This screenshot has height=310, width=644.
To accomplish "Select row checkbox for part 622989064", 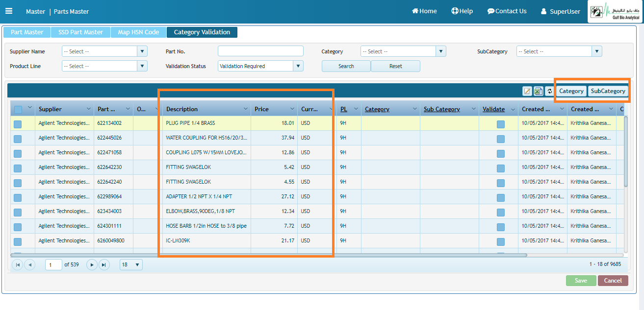I will point(18,198).
